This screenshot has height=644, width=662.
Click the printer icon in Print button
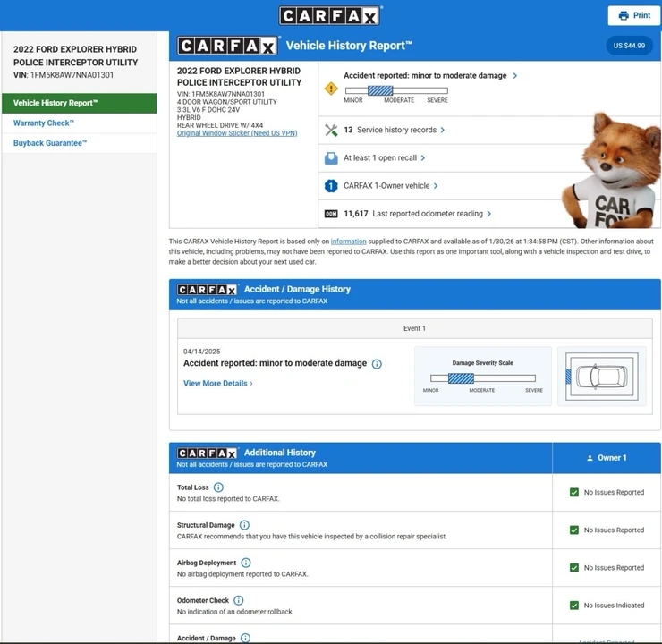coord(624,15)
